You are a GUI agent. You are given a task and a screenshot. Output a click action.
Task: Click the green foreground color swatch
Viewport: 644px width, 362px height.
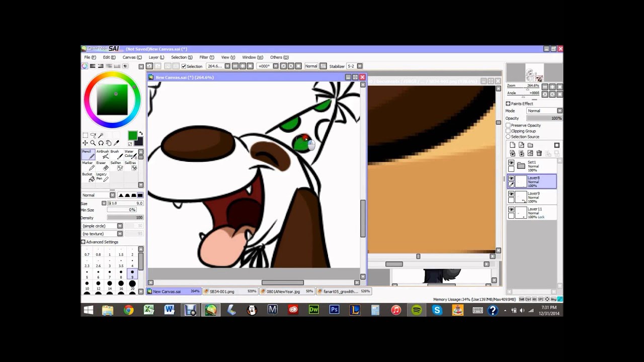tap(132, 136)
